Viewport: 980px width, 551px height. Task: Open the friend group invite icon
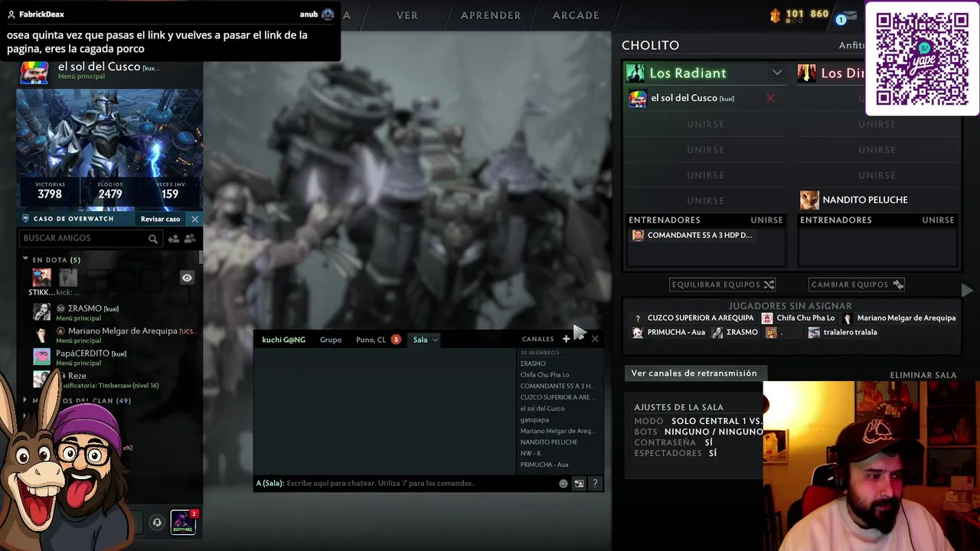click(190, 239)
